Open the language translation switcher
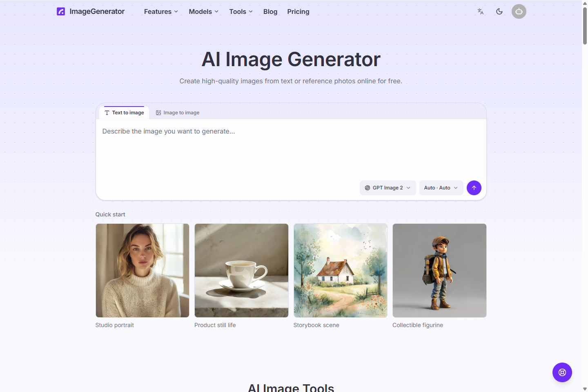Viewport: 588px width, 392px height. click(481, 11)
